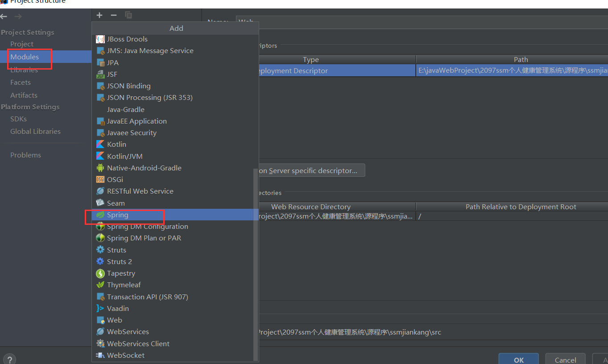Click the JBoss Drools icon

tap(100, 39)
